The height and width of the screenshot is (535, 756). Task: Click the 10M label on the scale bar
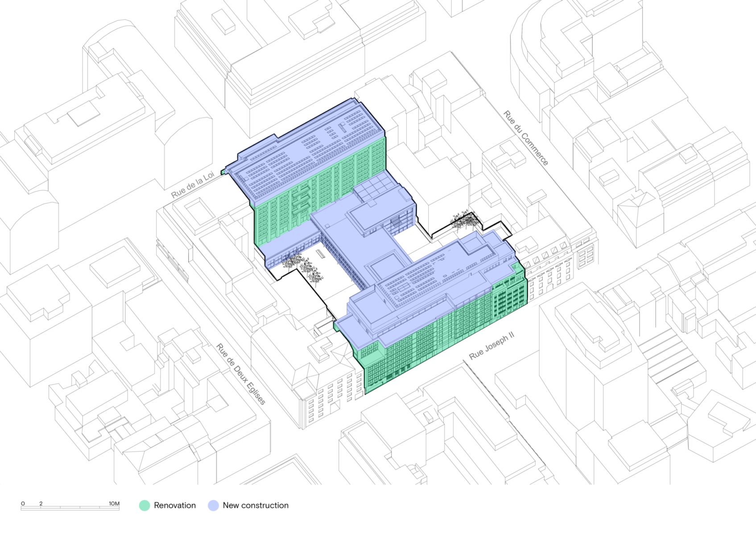[x=114, y=503]
